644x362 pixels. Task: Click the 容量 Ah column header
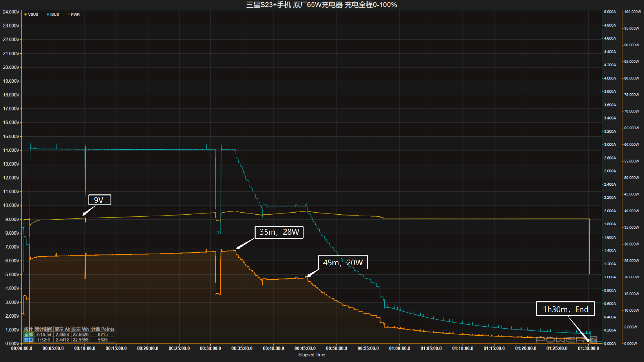[62, 329]
